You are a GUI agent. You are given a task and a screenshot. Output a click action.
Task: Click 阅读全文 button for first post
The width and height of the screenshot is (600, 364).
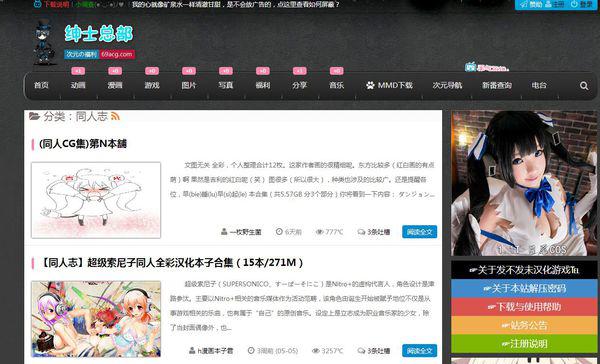click(419, 232)
